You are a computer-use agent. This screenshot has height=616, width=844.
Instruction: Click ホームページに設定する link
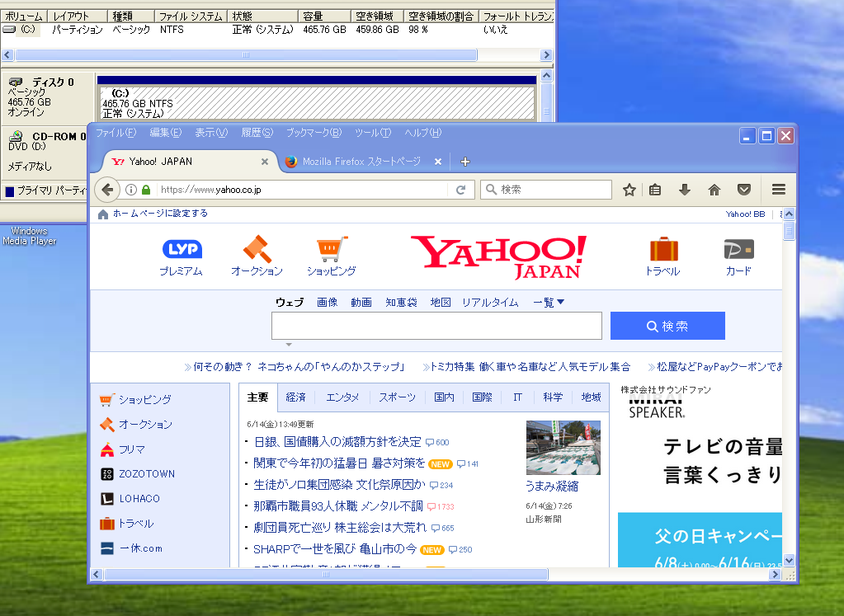pyautogui.click(x=160, y=214)
